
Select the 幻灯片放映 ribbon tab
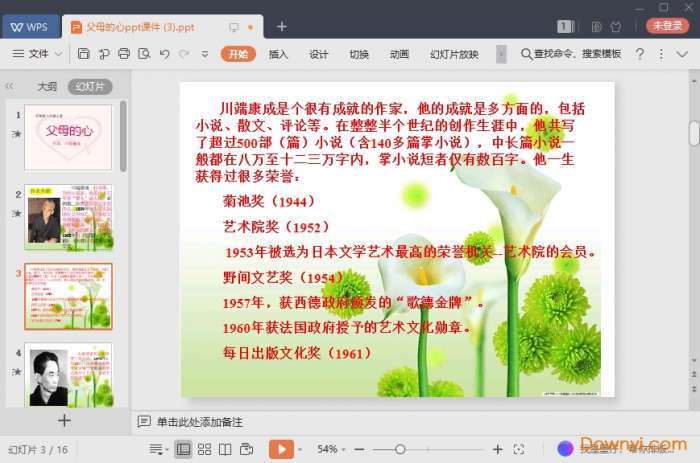[454, 54]
